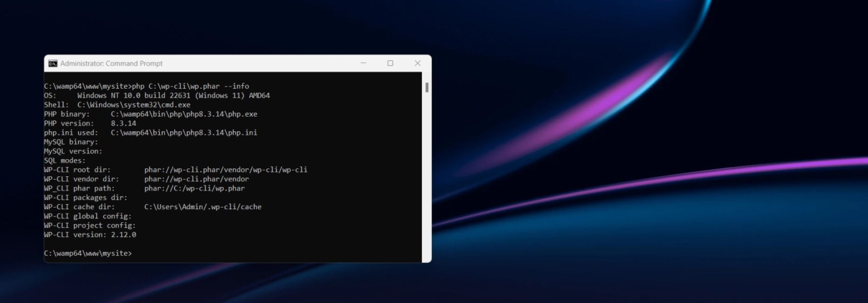The width and height of the screenshot is (868, 303).
Task: Click the PHP version value 8.3.14
Action: point(123,123)
